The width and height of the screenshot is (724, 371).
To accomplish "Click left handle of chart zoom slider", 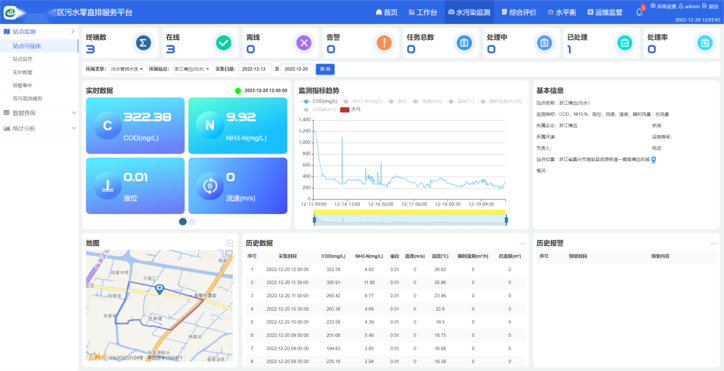I will click(314, 220).
